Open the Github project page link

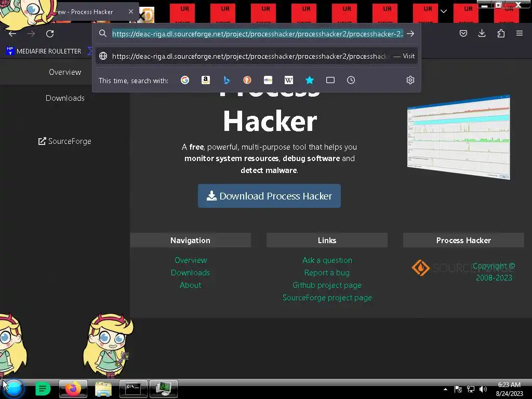327,285
